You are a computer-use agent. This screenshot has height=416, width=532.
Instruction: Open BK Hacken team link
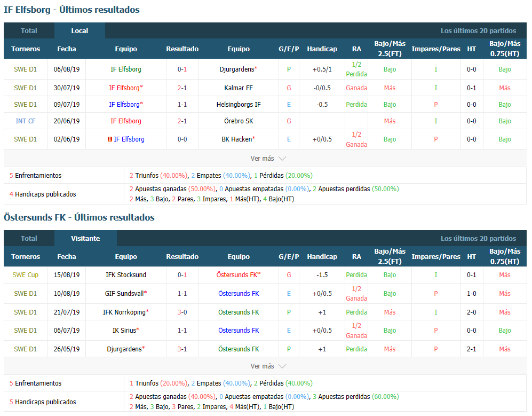[237, 139]
